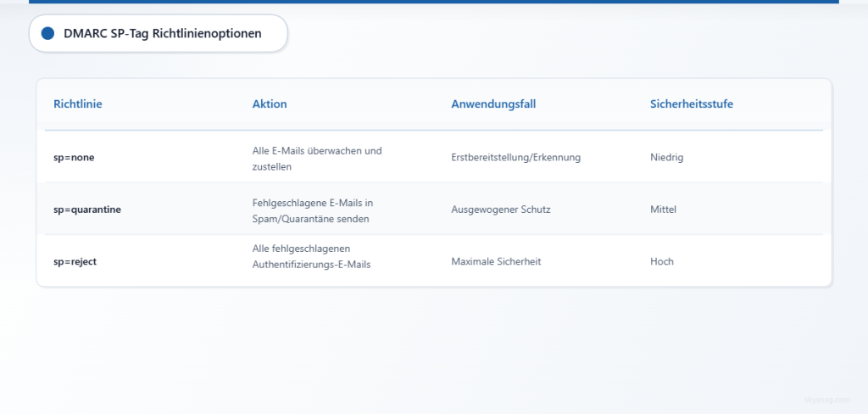The height and width of the screenshot is (414, 868).
Task: Click 'Fehlgeschlagene E-Mails in Spam/Quarantäne senden' text
Action: tap(313, 210)
